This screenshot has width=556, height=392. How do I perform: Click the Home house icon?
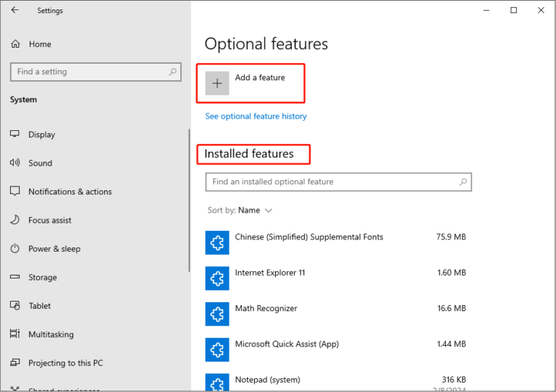(x=15, y=44)
